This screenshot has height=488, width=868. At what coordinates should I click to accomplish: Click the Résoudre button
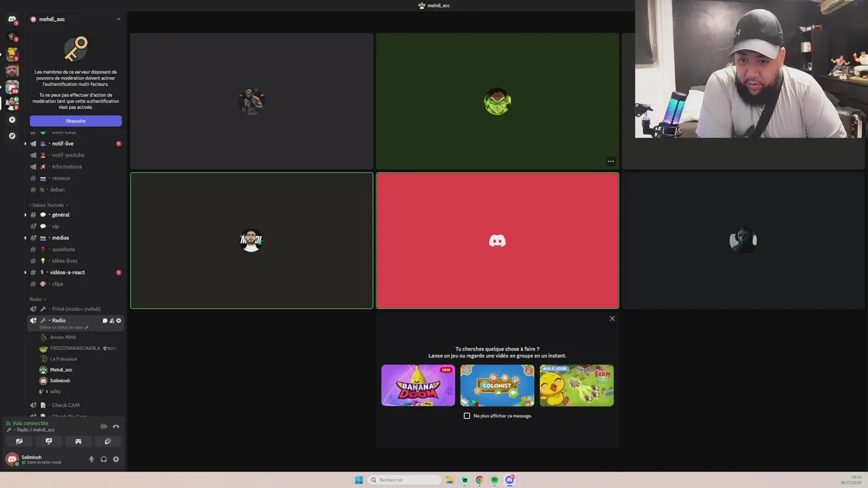[x=75, y=121]
